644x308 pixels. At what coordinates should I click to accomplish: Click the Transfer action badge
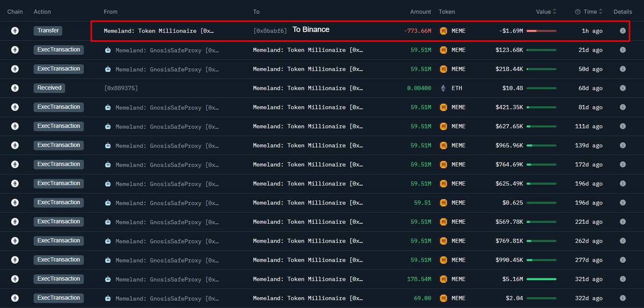(48, 31)
